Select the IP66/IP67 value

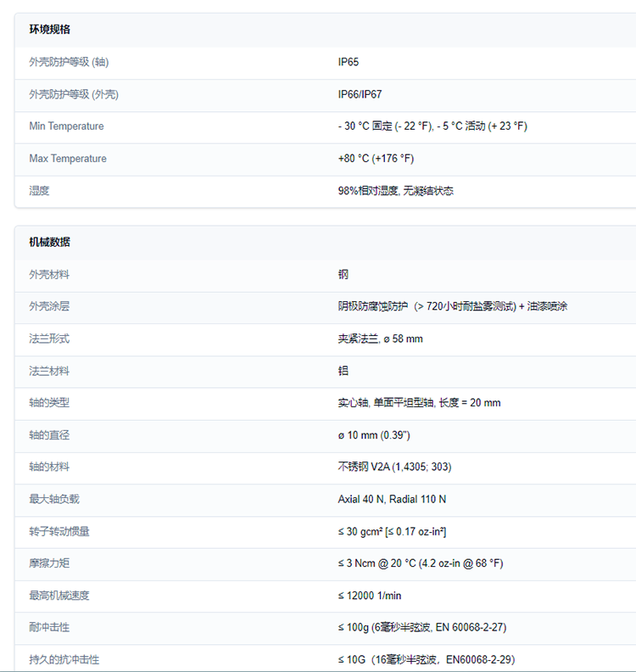coord(360,94)
